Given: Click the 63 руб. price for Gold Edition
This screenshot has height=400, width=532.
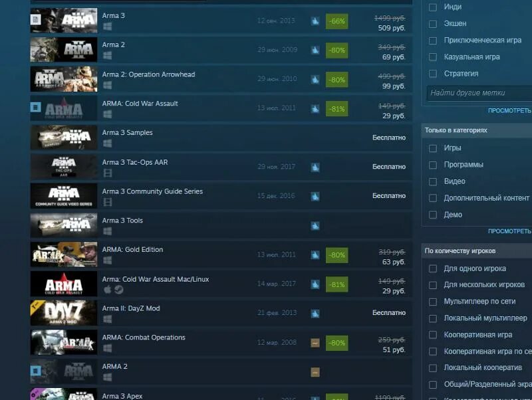Looking at the screenshot, I should coord(394,262).
